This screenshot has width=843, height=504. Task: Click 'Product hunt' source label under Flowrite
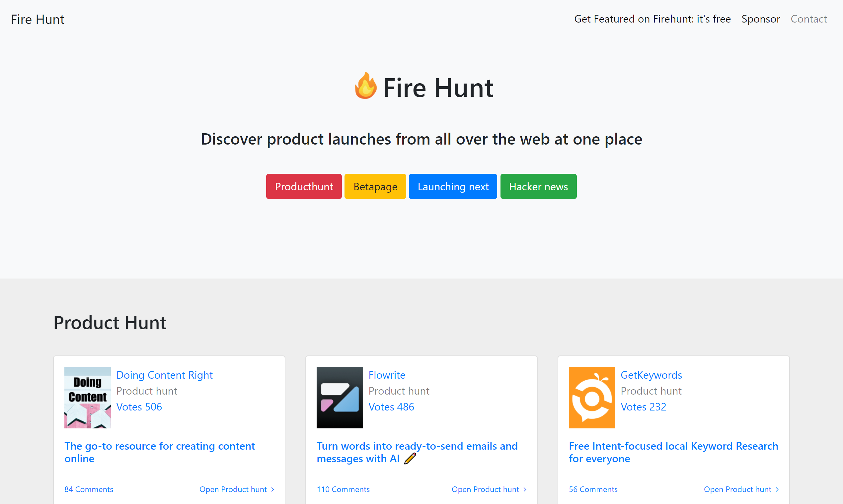(399, 391)
